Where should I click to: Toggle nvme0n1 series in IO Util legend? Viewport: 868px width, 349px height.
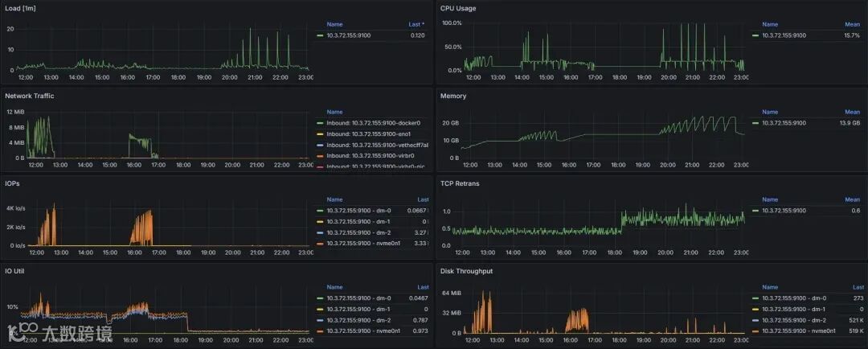tap(363, 331)
